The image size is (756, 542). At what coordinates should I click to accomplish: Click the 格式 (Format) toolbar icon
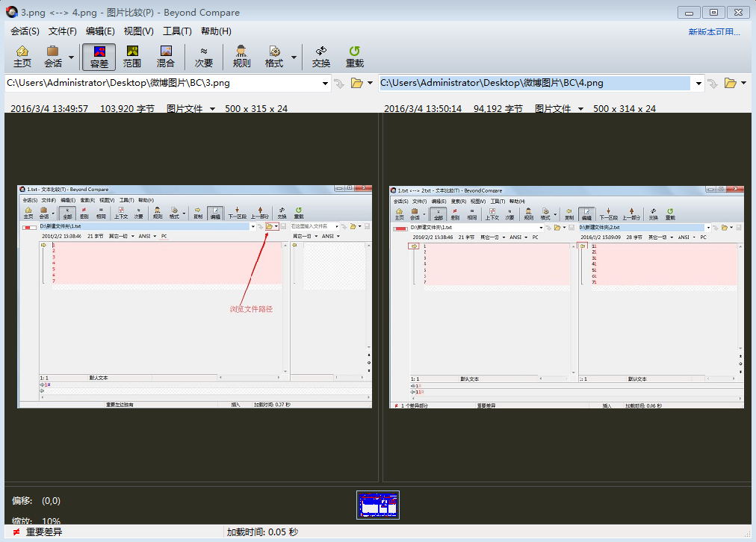[274, 56]
